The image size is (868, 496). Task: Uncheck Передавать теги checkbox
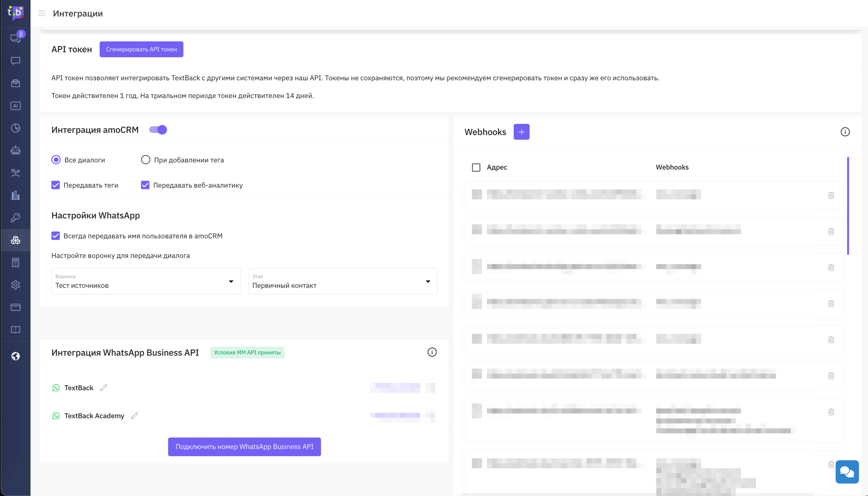[56, 185]
